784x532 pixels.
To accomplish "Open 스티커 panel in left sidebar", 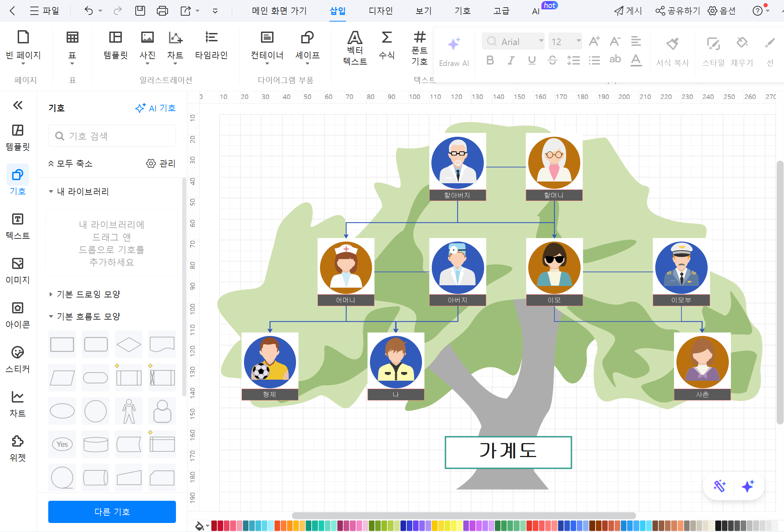I will (x=18, y=360).
